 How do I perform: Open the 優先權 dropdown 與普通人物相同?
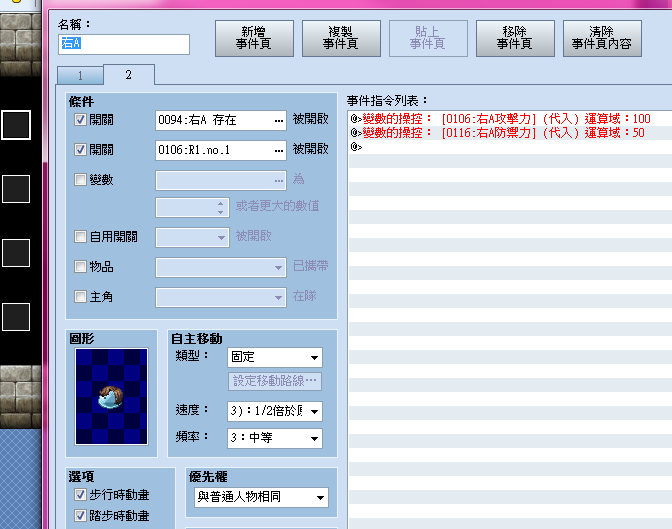pos(261,497)
